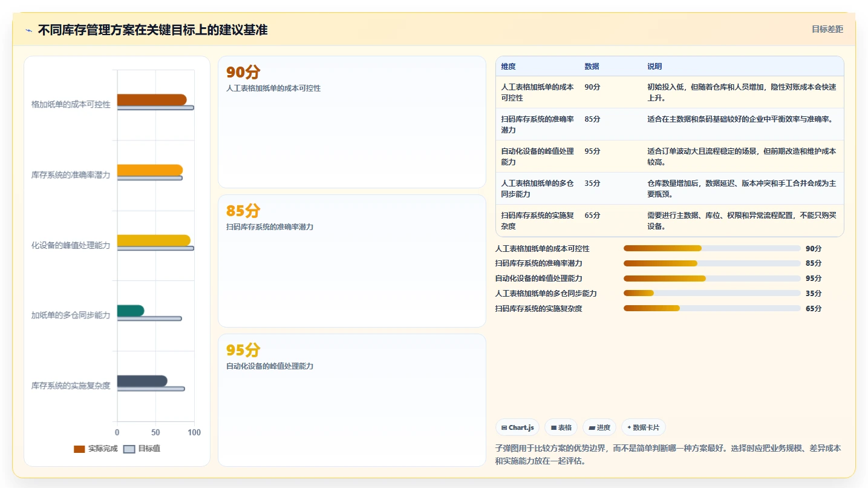Click table cell 自动化设备的峰值处理能力 in 维度 column

(538, 156)
